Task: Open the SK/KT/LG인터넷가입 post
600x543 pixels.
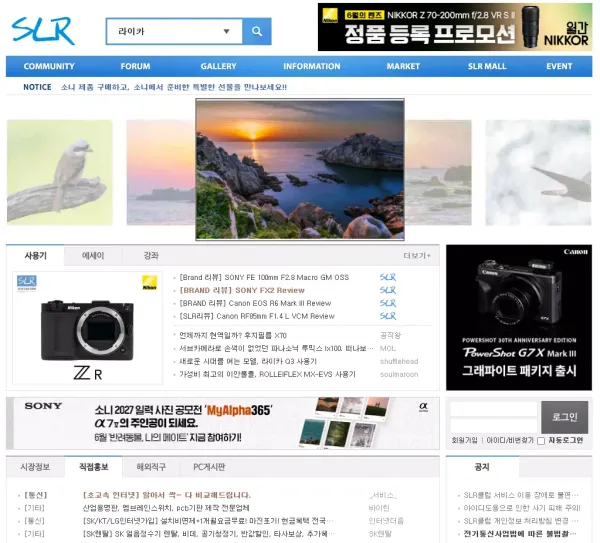Action: click(x=208, y=521)
